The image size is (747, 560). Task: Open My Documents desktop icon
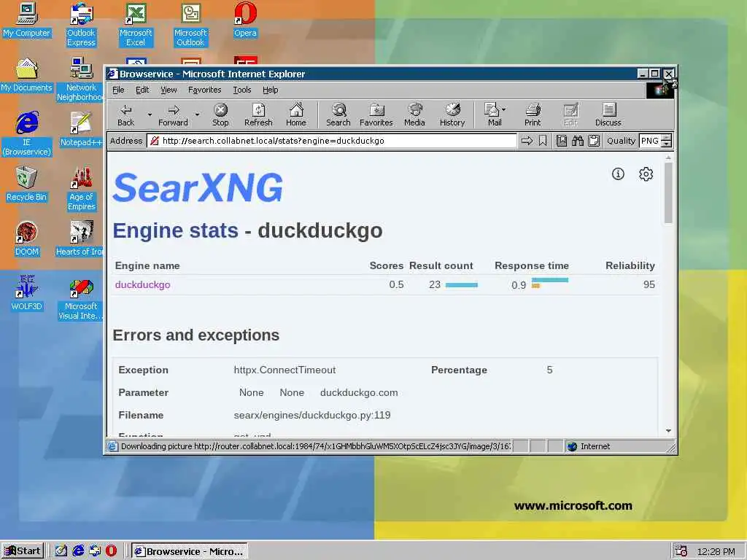coord(27,75)
